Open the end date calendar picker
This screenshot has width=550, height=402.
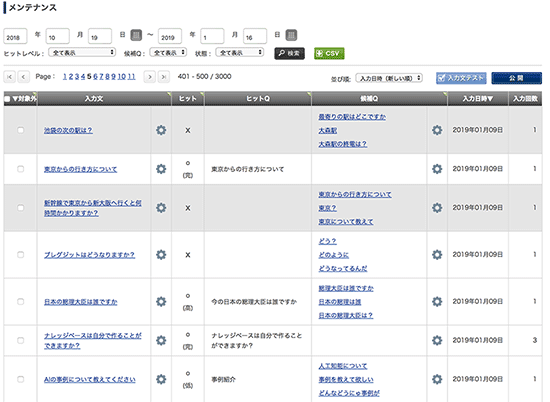coord(291,35)
